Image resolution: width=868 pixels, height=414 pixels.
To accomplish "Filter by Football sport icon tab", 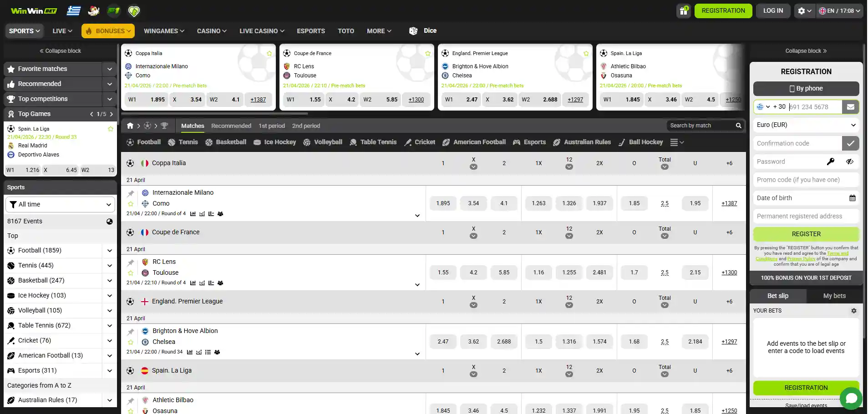I will (x=143, y=142).
